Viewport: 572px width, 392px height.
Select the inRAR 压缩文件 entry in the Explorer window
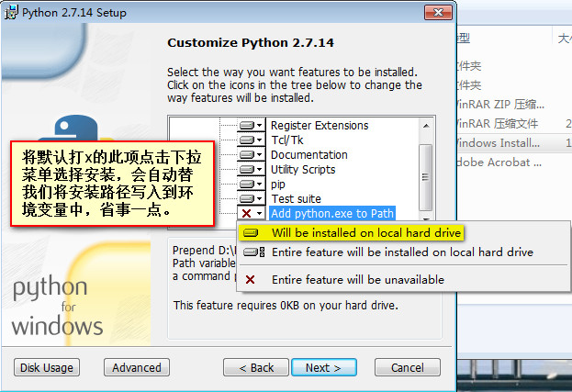(x=498, y=124)
